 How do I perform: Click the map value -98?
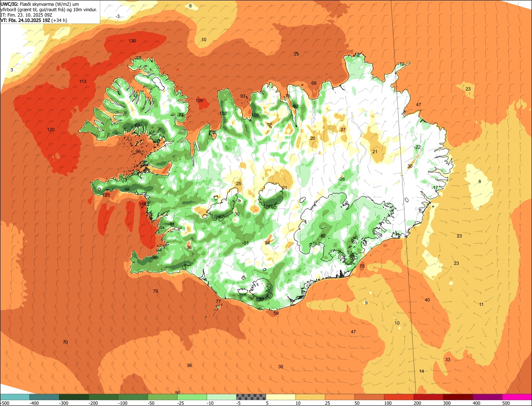click(127, 189)
